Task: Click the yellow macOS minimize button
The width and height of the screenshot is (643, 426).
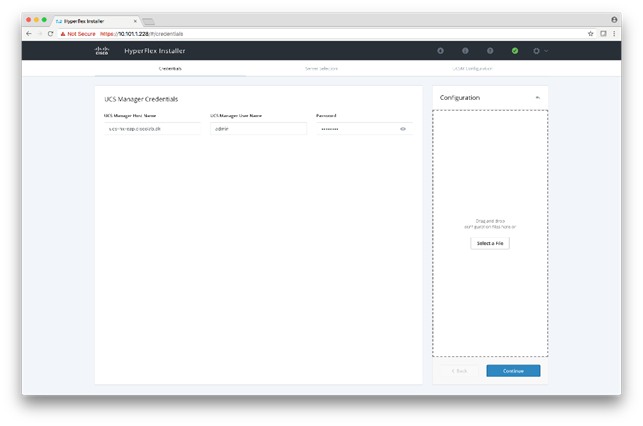Action: tap(36, 20)
